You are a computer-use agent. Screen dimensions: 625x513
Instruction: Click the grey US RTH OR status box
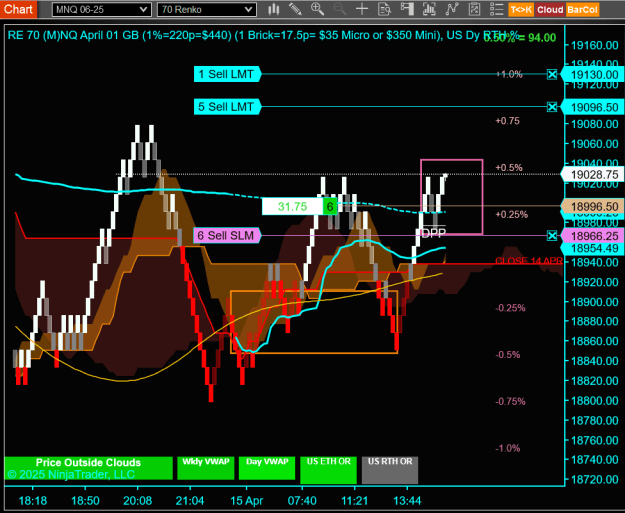[390, 470]
